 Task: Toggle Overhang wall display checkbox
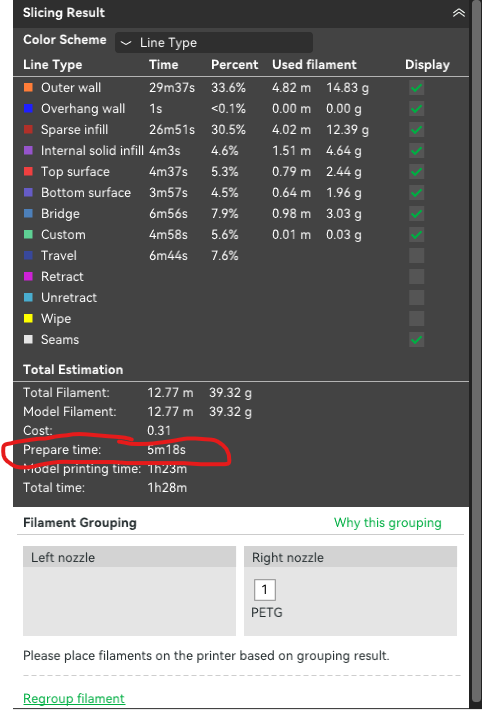pyautogui.click(x=416, y=109)
